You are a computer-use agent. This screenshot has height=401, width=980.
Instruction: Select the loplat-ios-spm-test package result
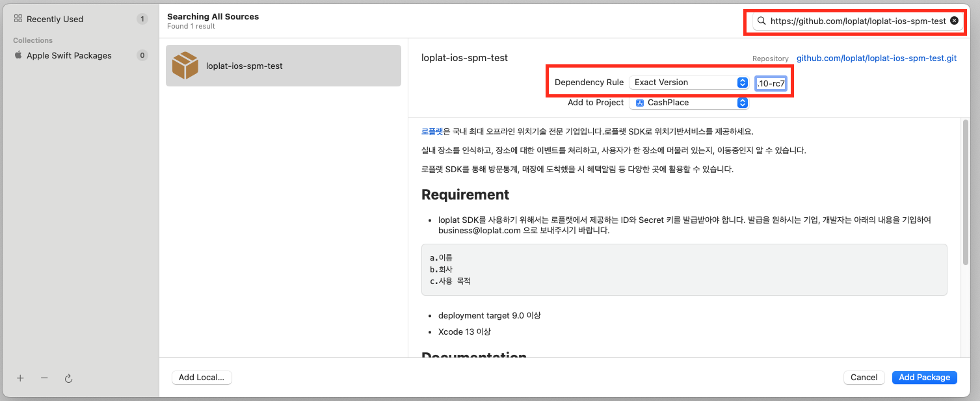284,66
